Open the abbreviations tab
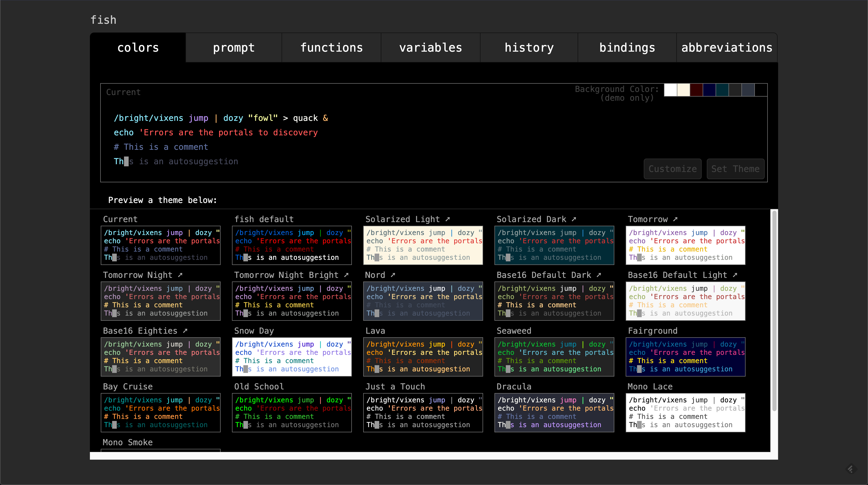The image size is (868, 485). (x=726, y=48)
